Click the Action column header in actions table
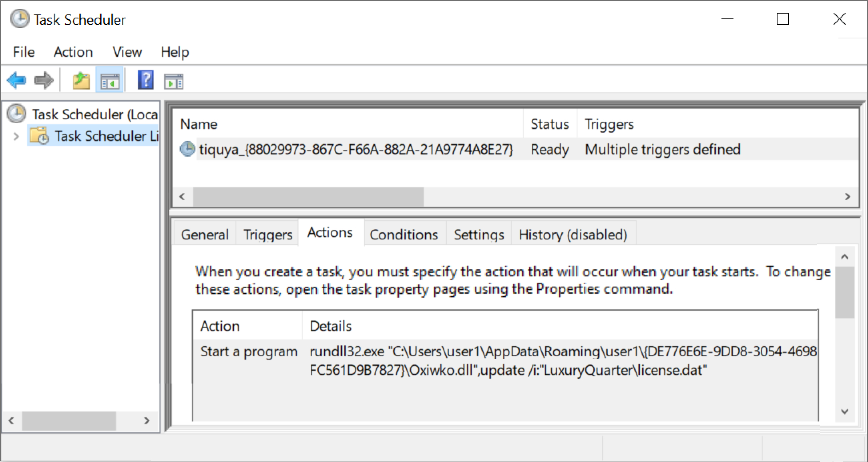This screenshot has height=462, width=868. tap(247, 326)
